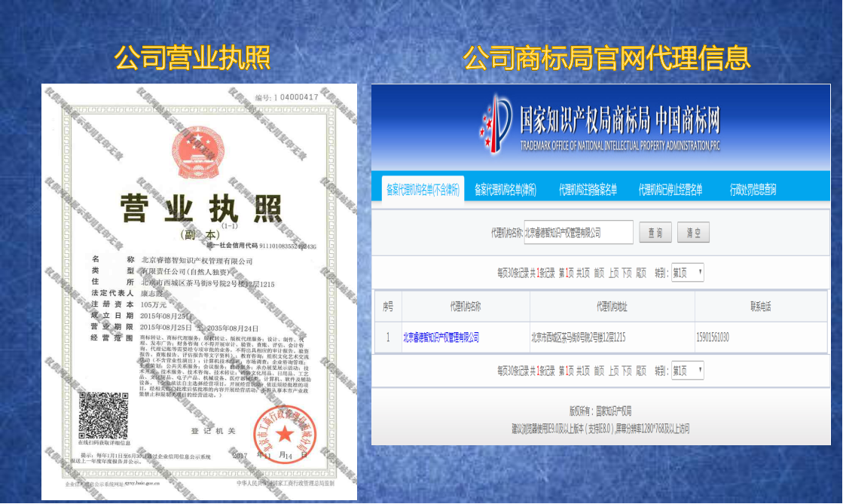Click the 序号 column header
Screen dimensions: 843x504
tap(388, 307)
